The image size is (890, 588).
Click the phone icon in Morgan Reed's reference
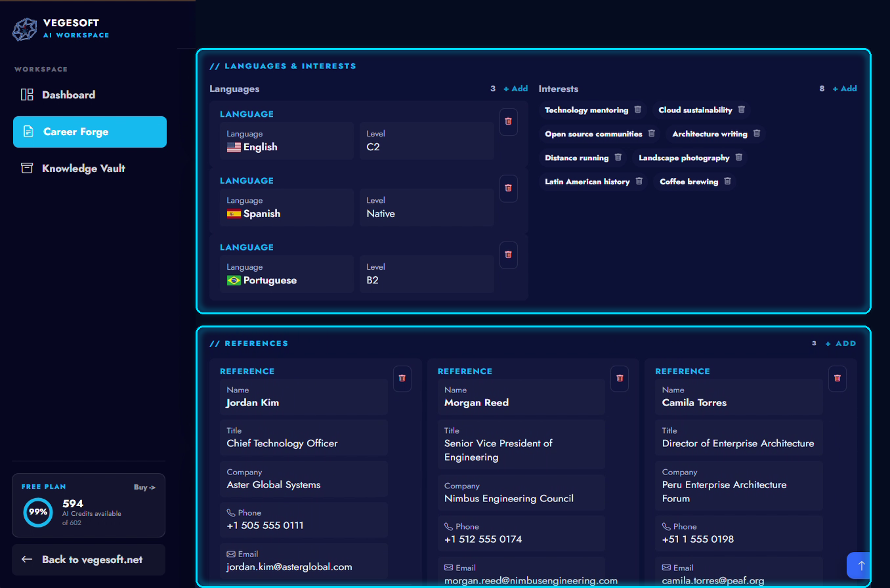(x=449, y=526)
